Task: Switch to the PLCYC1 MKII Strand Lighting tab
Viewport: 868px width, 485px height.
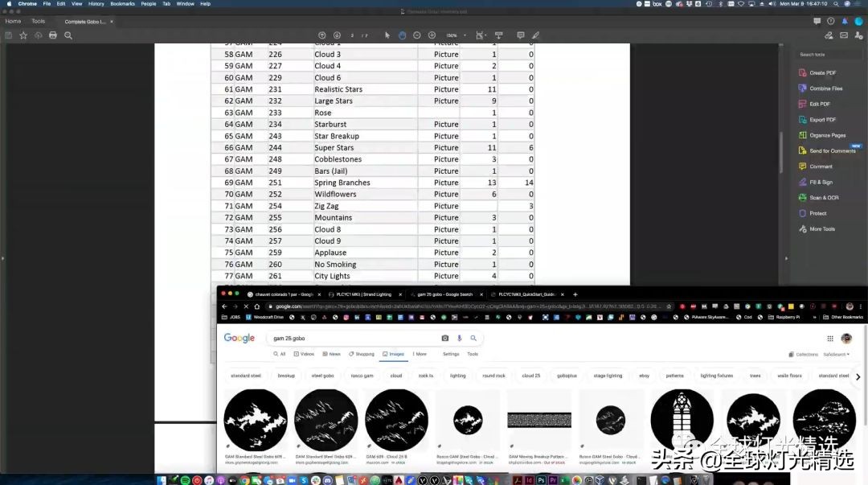Action: (364, 294)
